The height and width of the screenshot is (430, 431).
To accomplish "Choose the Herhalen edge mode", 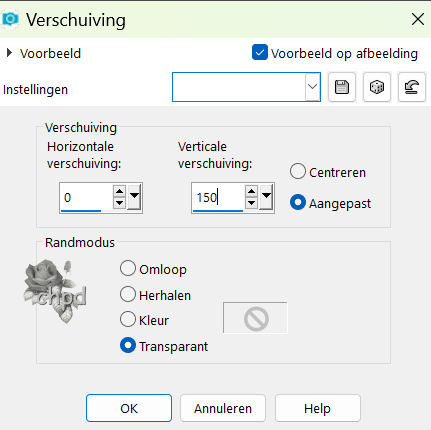I will point(128,294).
